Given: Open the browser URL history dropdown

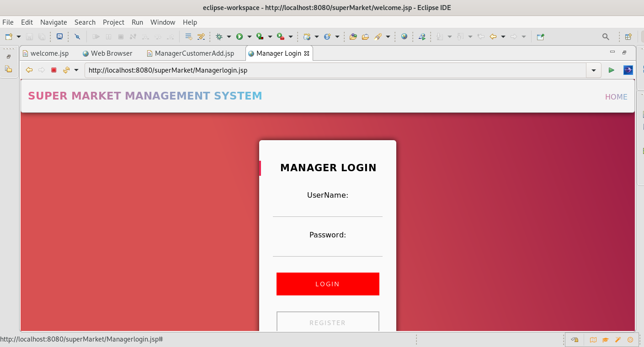Looking at the screenshot, I should [x=593, y=70].
